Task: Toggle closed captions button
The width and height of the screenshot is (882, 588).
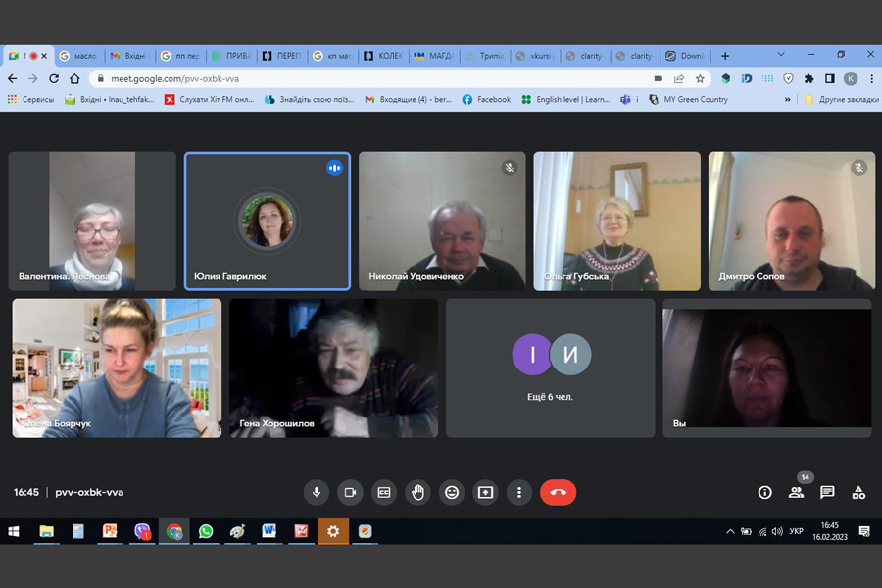Action: pos(384,492)
